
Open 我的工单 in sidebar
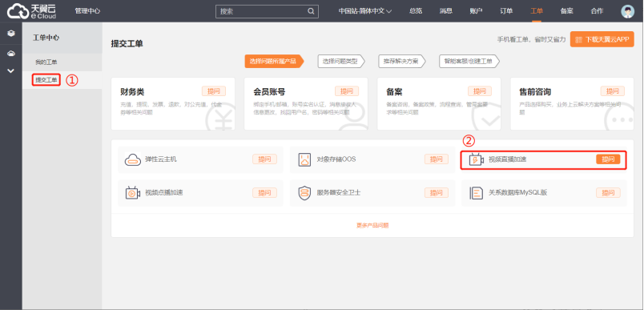click(46, 62)
